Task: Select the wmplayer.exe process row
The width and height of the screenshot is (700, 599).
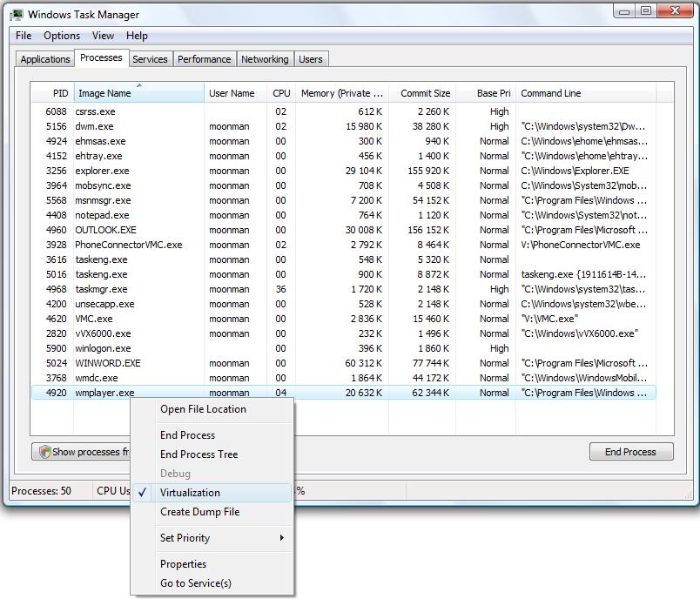Action: [344, 393]
